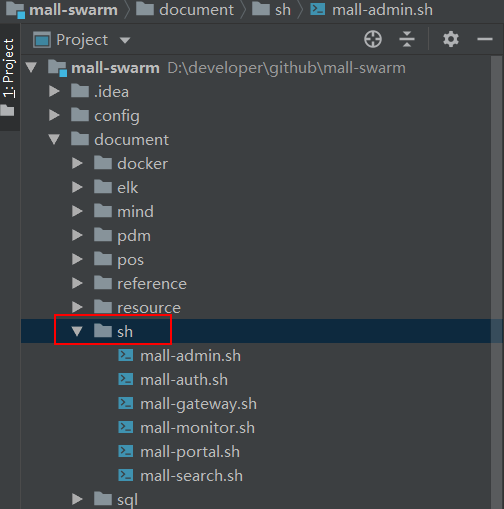
Task: Collapse the document folder arrow
Action: pyautogui.click(x=54, y=139)
